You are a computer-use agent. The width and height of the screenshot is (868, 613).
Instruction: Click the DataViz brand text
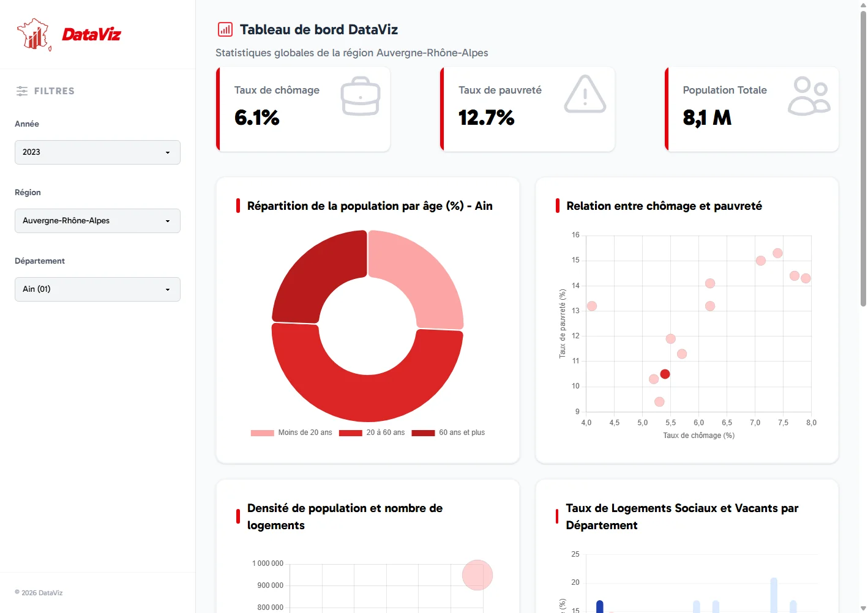[x=91, y=34]
